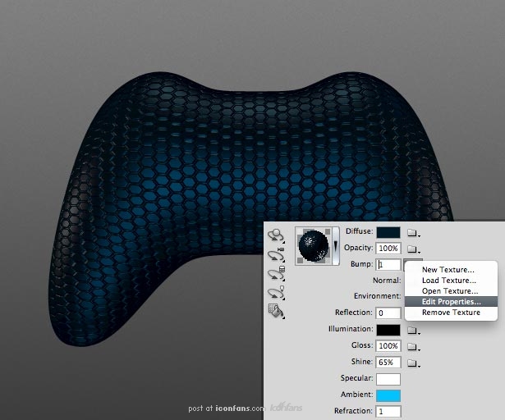Image resolution: width=505 pixels, height=420 pixels.
Task: Open the Illumination texture folder menu
Action: 414,331
